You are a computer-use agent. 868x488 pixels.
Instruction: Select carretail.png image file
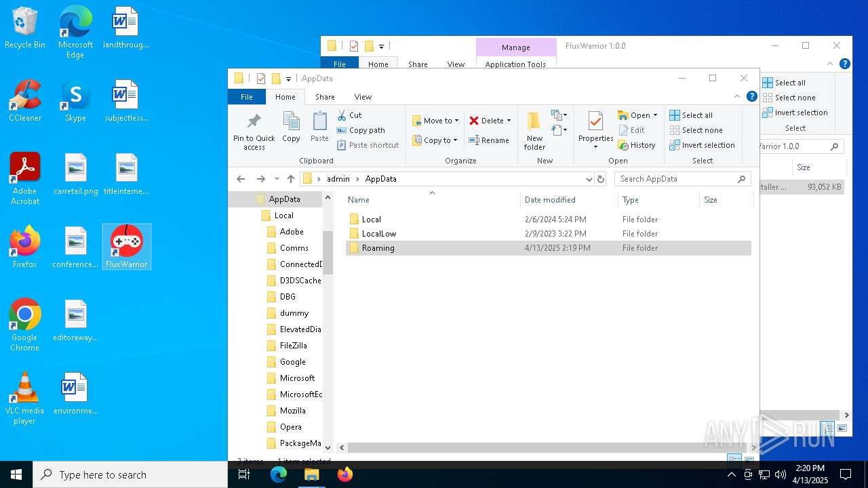(75, 175)
